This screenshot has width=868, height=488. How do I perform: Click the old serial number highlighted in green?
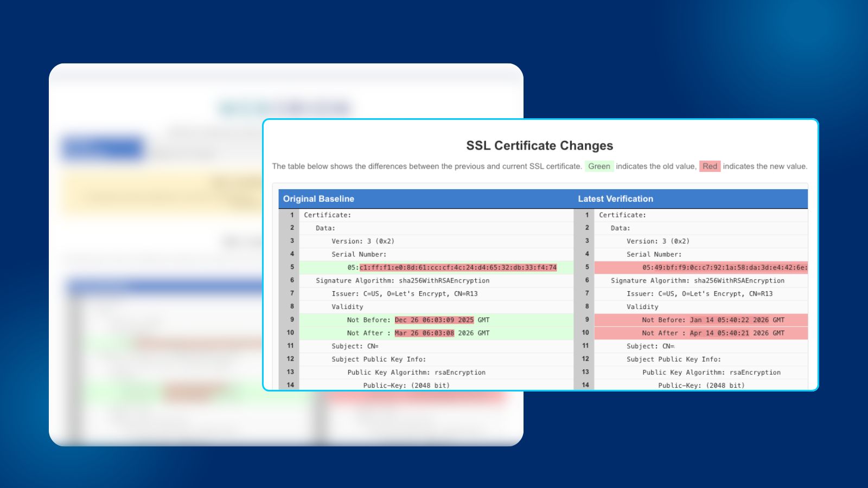coord(457,267)
